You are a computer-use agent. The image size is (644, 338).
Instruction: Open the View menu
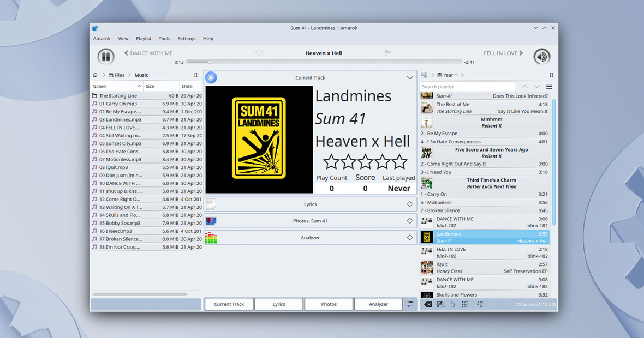coord(123,39)
